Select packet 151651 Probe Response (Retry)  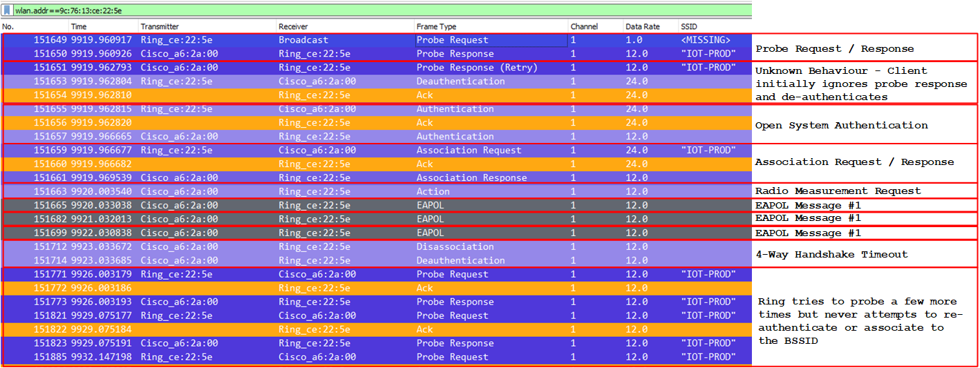click(x=376, y=68)
